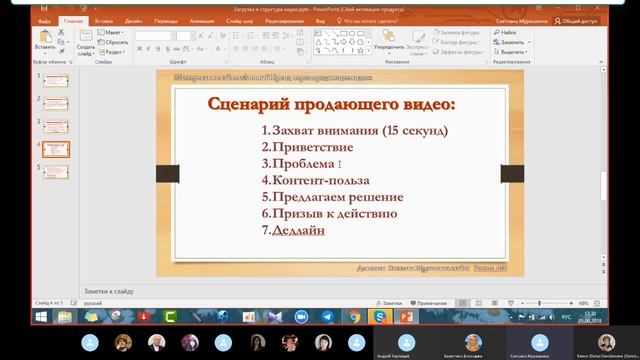Switch to the Design (Дизайн) tab
Image resolution: width=640 pixels, height=360 pixels.
pos(133,21)
